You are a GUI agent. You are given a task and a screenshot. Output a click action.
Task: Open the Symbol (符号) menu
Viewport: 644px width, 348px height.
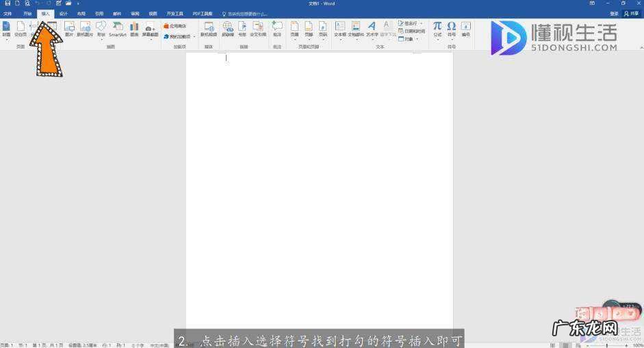point(452,29)
